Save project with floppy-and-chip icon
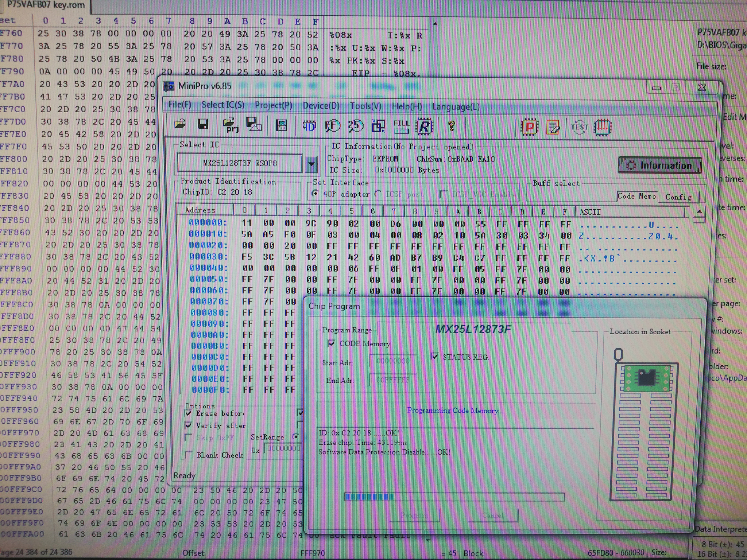Viewport: 747px width, 560px height. point(253,125)
